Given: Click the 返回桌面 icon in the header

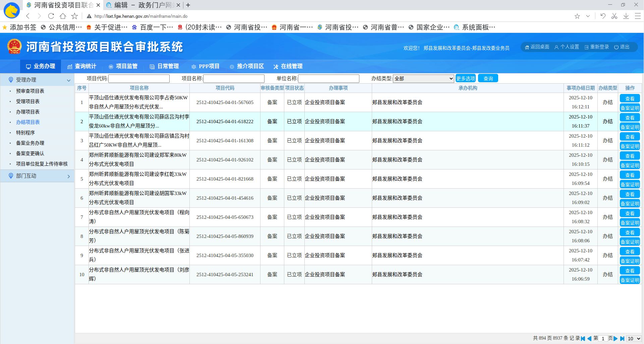Looking at the screenshot, I should coord(527,47).
